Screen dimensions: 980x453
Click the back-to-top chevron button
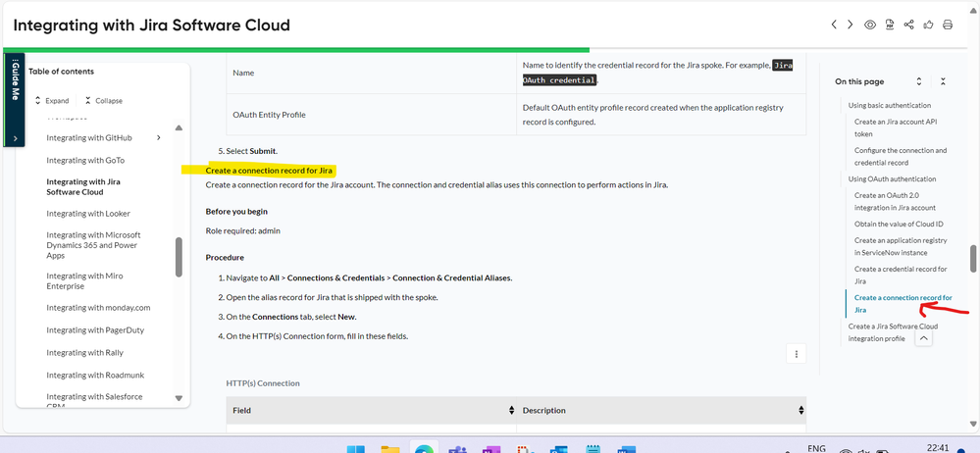924,338
